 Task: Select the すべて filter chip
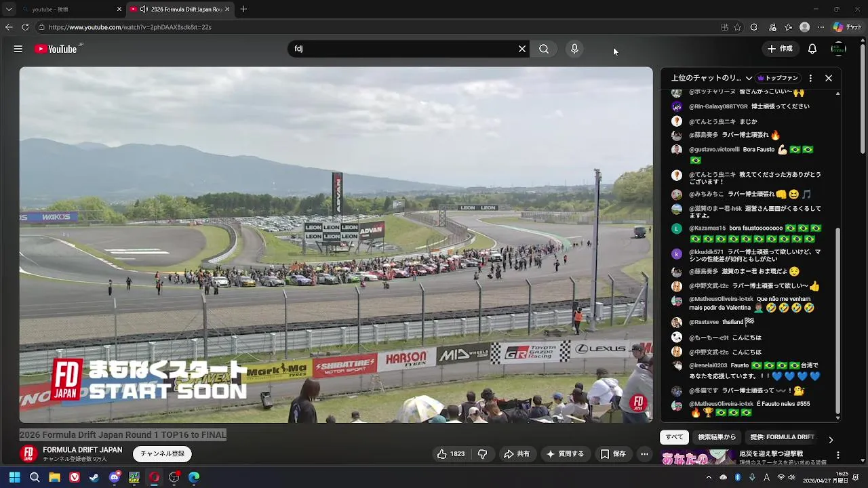[x=675, y=437]
